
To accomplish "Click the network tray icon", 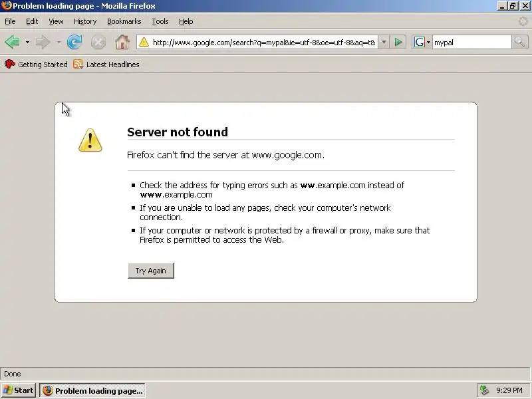I will (484, 390).
